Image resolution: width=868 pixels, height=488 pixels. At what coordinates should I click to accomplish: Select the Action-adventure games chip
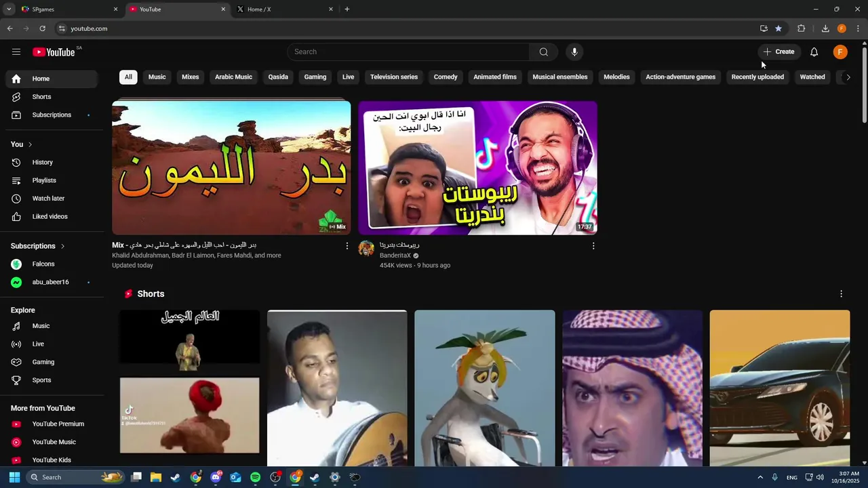point(680,77)
